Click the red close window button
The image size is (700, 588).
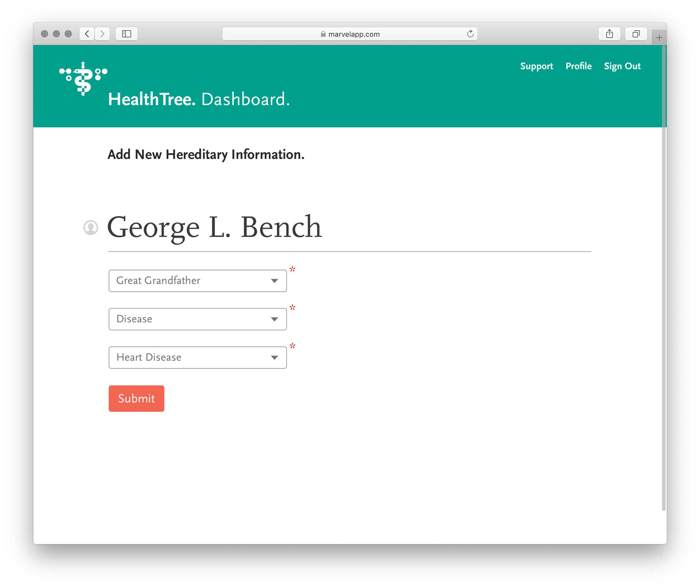point(44,34)
